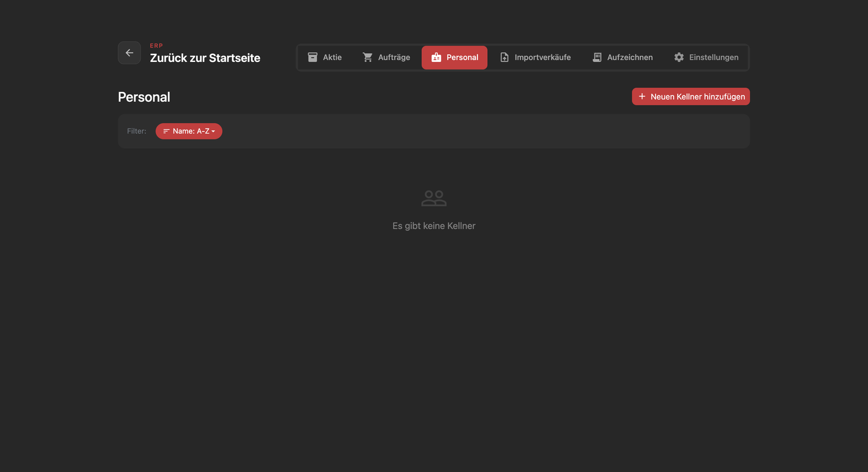Screen dimensions: 868x472
Task: Switch to the Aufträge tab
Action: (386, 57)
